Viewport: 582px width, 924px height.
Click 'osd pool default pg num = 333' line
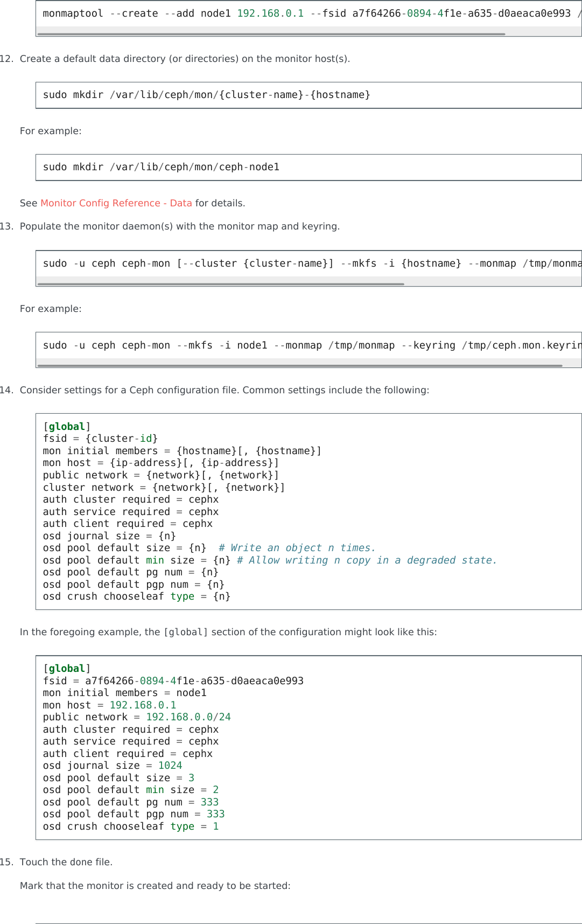tap(131, 802)
